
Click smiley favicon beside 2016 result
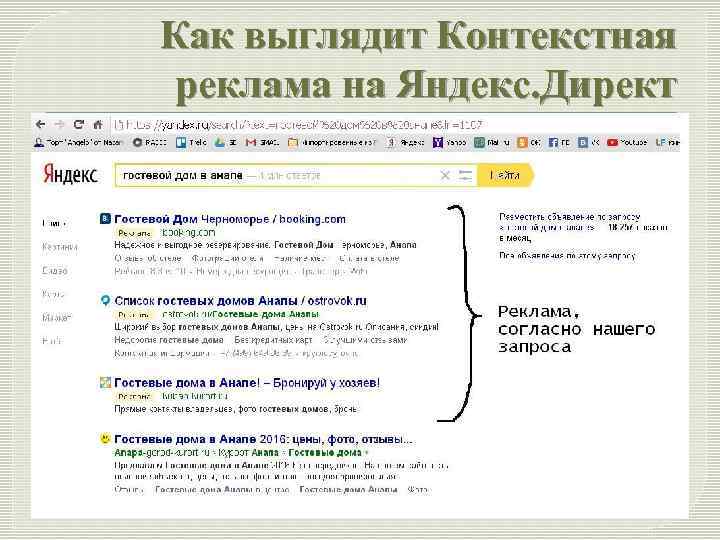(105, 439)
